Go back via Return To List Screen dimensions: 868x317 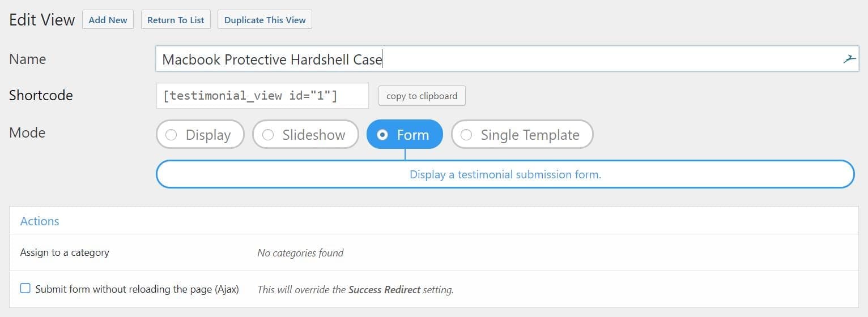point(176,20)
